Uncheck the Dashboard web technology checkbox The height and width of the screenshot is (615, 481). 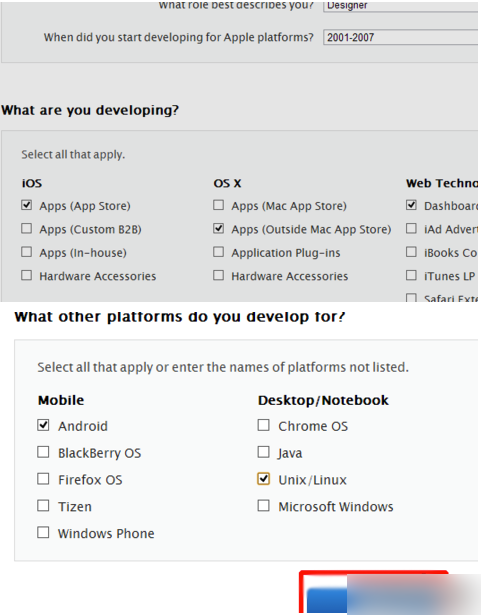tap(411, 205)
